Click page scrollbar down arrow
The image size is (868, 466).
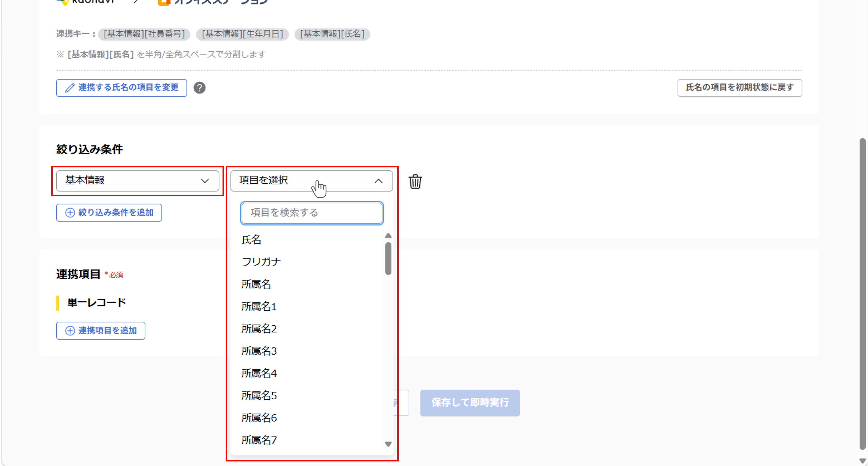click(863, 461)
